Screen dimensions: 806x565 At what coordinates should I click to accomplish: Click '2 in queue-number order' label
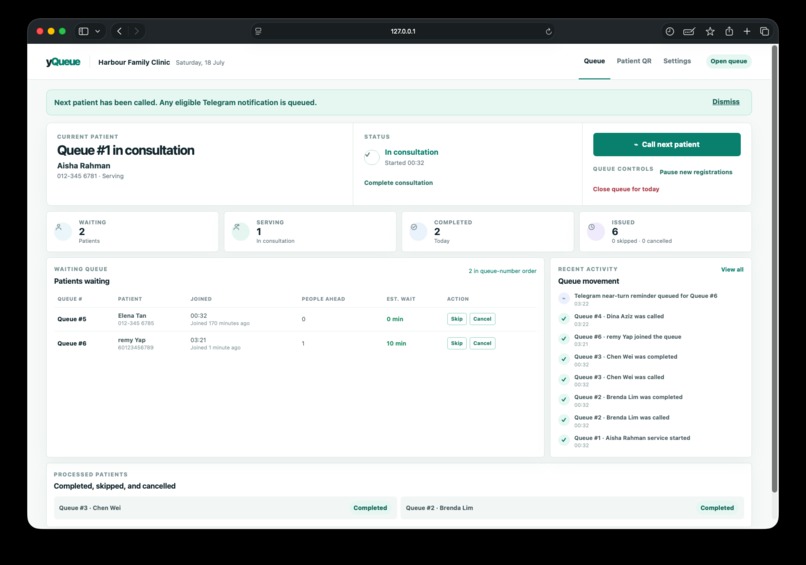tap(502, 271)
